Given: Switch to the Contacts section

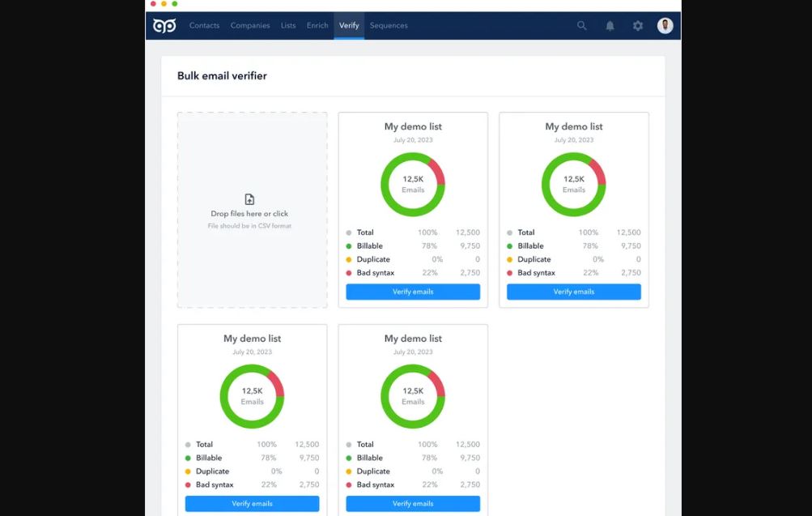Looking at the screenshot, I should [x=204, y=25].
